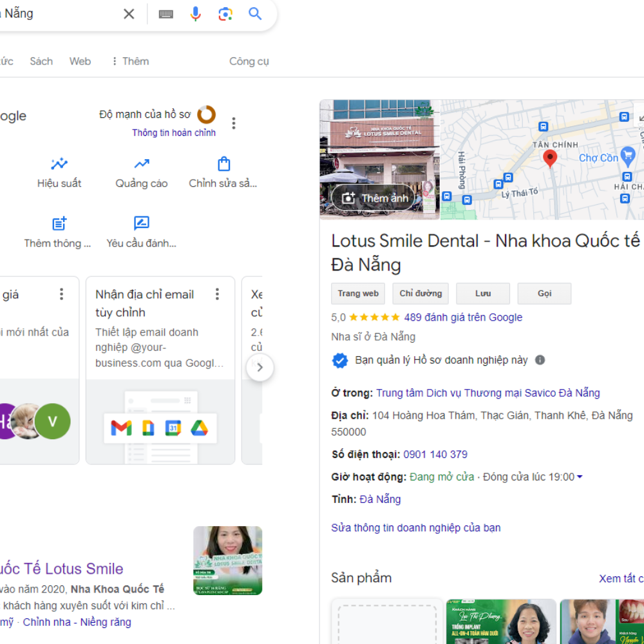Click the Google Calendar icon in email card
644x644 pixels.
click(x=173, y=428)
